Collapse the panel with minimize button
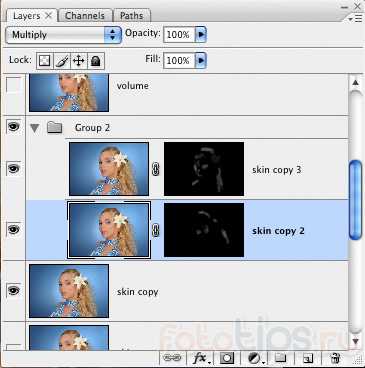The width and height of the screenshot is (365, 368). [345, 7]
